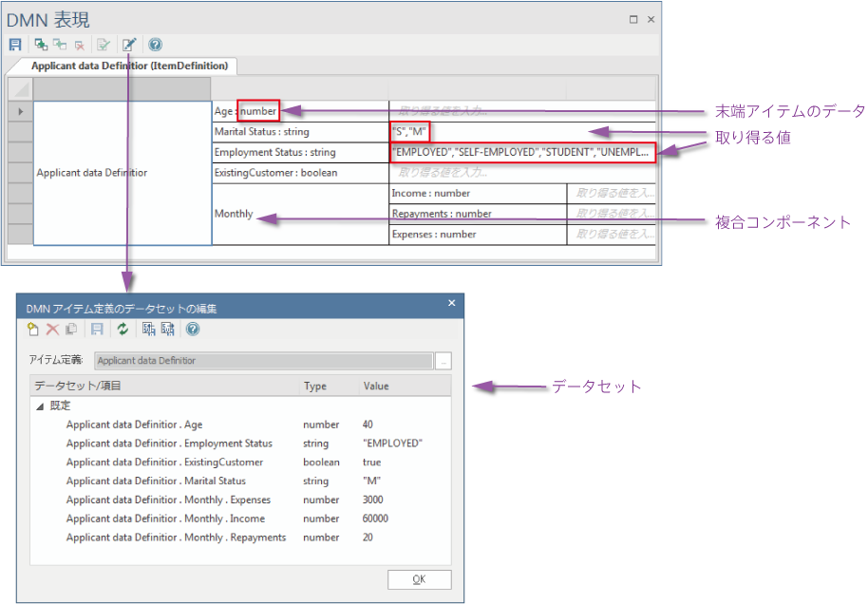Click the help icon in data set dialog
The image size is (868, 604).
(x=193, y=330)
